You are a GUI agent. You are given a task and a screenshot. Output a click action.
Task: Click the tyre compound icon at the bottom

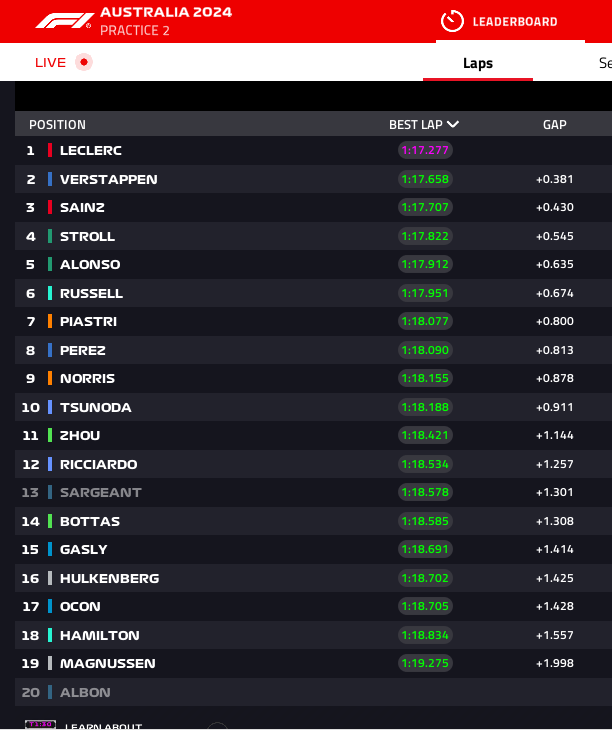(40, 724)
